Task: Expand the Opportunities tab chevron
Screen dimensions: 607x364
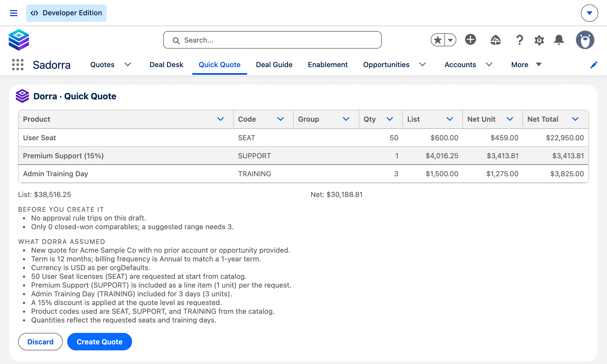Action: point(422,64)
